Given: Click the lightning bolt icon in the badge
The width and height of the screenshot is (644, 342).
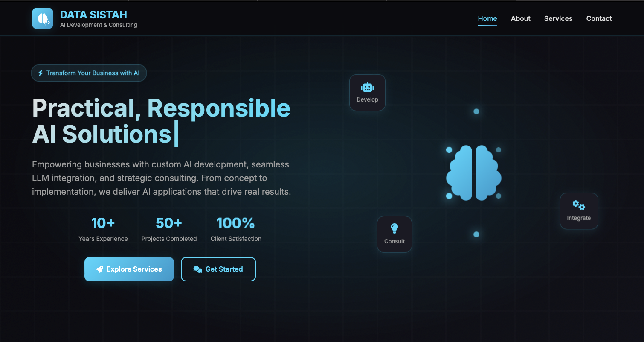Looking at the screenshot, I should point(41,73).
